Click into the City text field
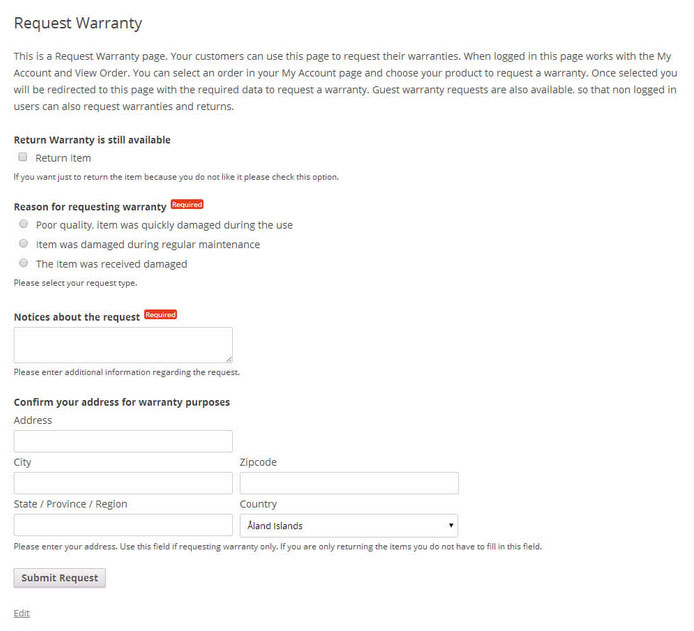Screen dimensions: 694x631 [123, 483]
